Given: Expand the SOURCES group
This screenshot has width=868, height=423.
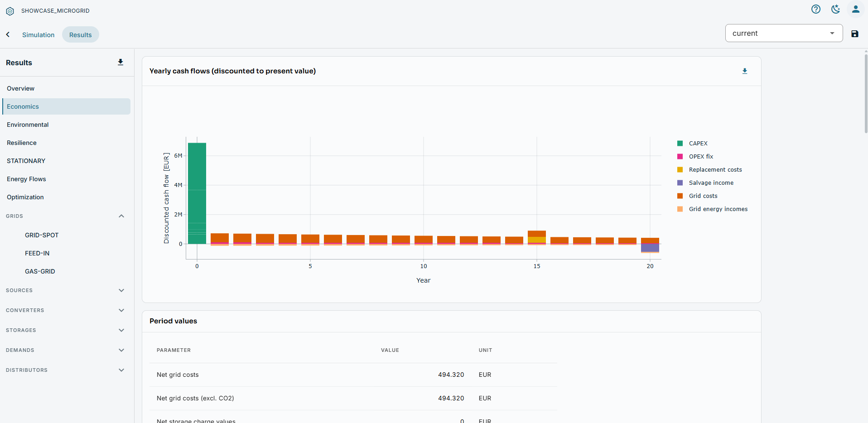Looking at the screenshot, I should [66, 290].
